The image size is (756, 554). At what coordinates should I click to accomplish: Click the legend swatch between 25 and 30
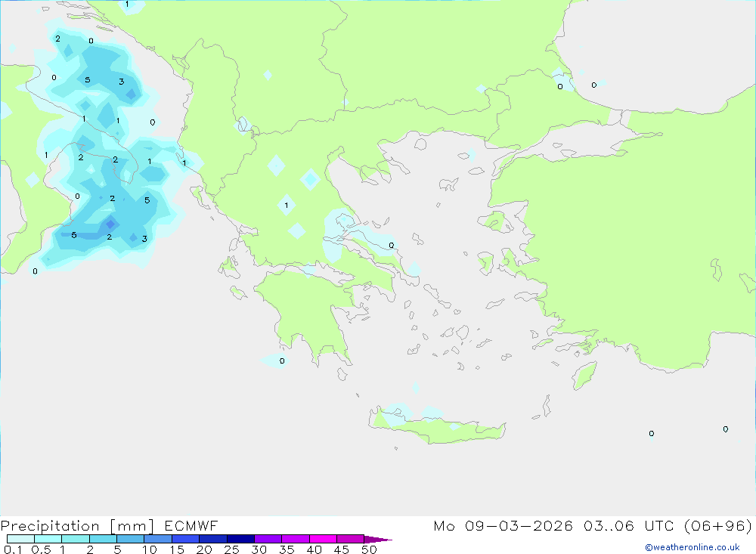(240, 539)
